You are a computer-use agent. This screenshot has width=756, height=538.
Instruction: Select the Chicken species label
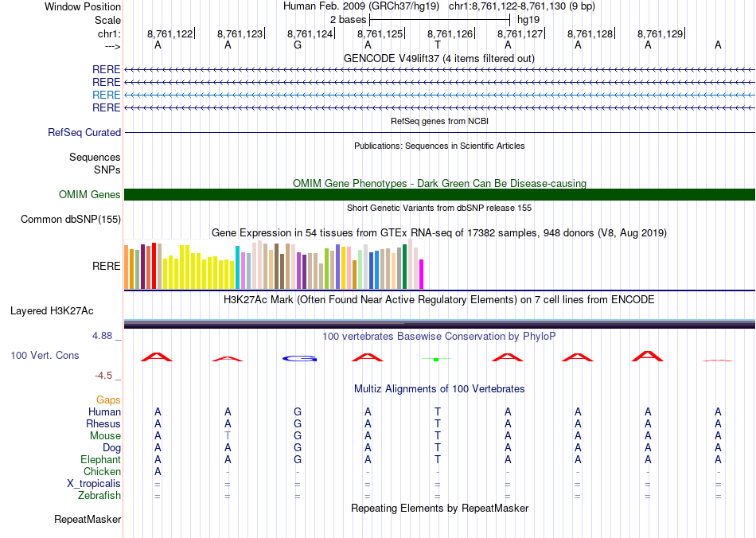coord(103,472)
